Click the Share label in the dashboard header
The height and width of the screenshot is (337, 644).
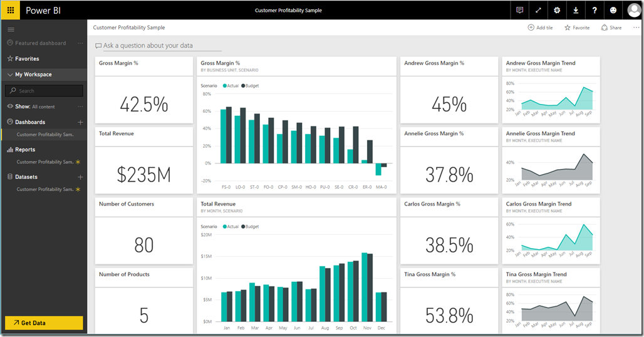[616, 28]
